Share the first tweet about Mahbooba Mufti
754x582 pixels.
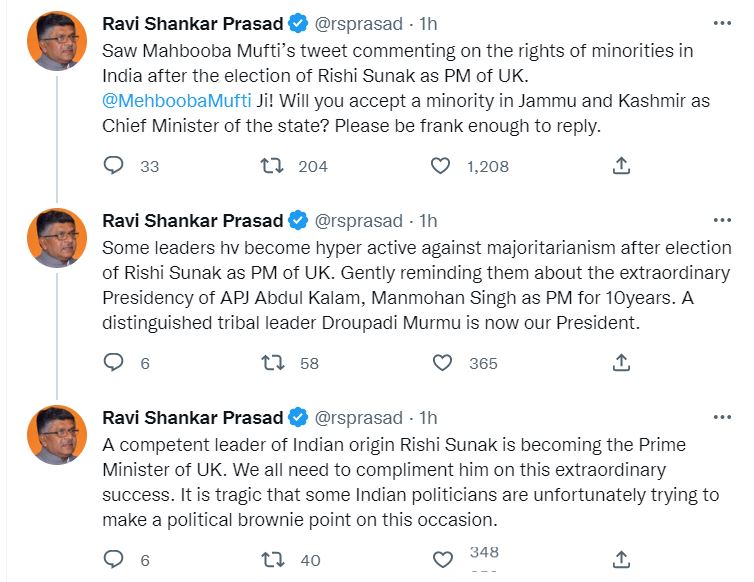(x=620, y=166)
